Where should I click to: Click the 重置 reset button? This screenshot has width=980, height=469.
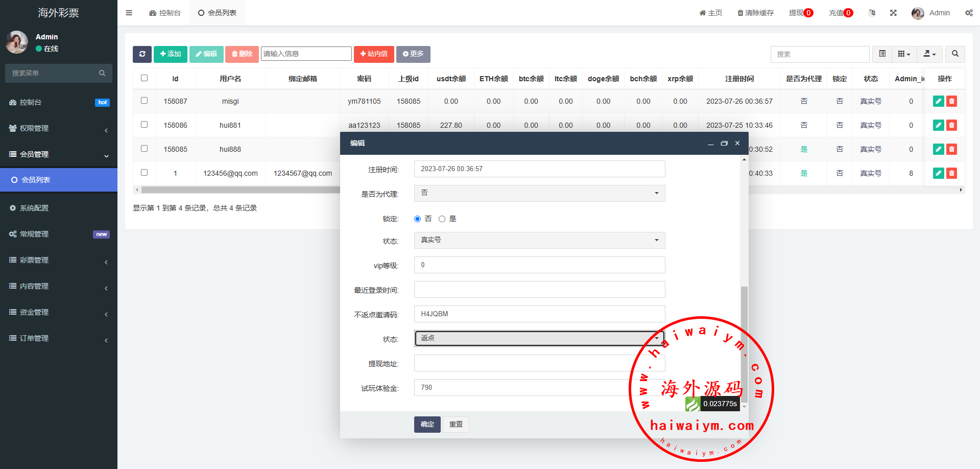pos(456,424)
